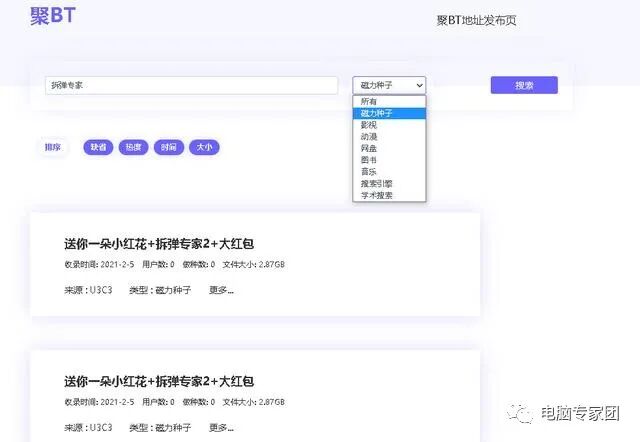
Task: Click 文件大小: 2.87GB in the first result
Action: point(253,264)
